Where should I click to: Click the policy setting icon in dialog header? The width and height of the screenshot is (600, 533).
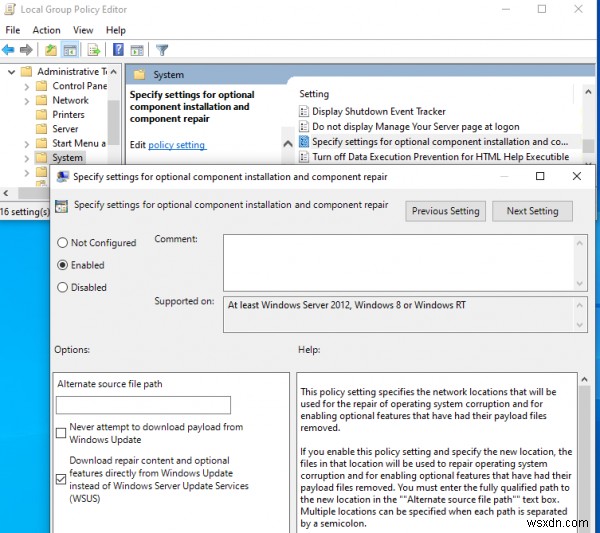[x=61, y=206]
